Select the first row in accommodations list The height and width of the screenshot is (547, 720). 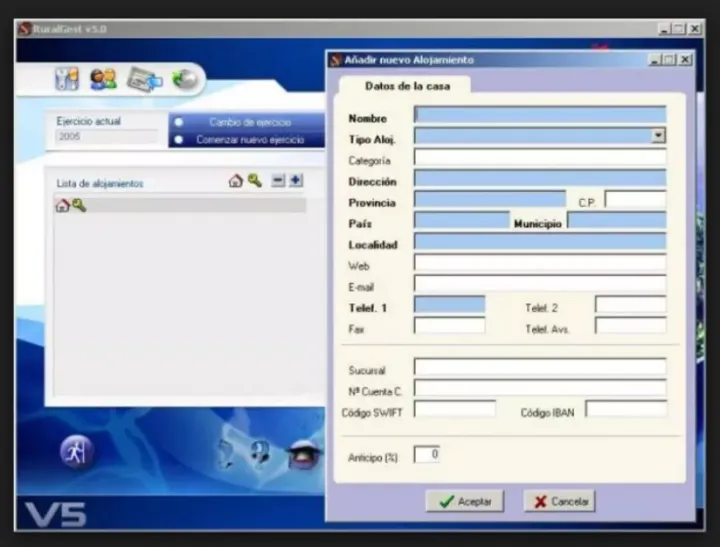click(180, 205)
